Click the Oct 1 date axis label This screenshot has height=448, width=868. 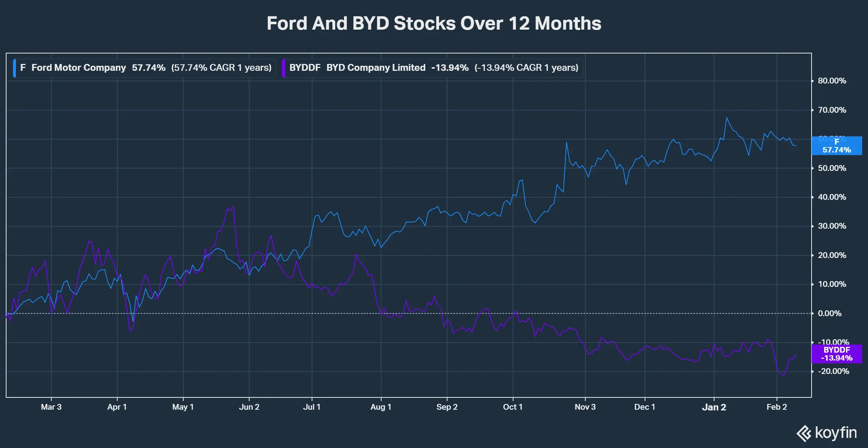tap(512, 407)
